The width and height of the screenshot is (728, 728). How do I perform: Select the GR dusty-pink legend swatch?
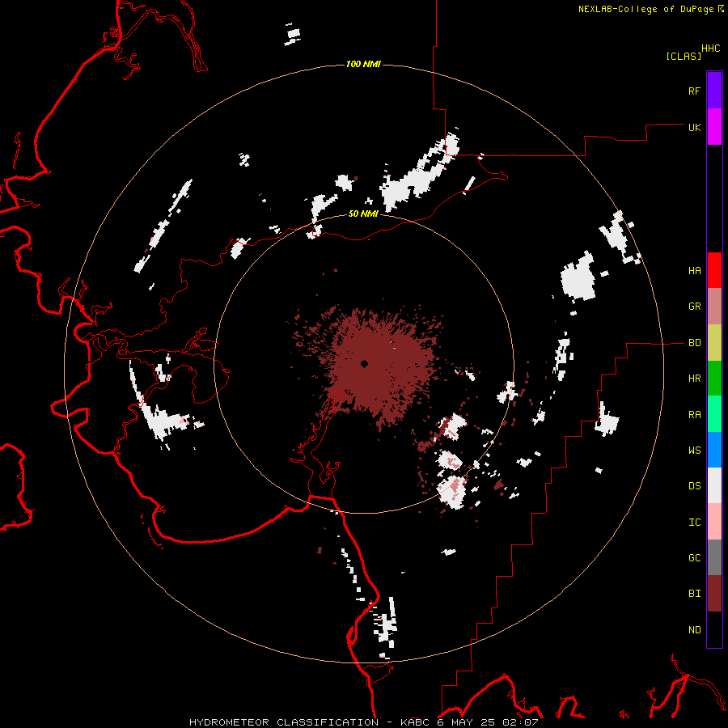click(x=714, y=307)
